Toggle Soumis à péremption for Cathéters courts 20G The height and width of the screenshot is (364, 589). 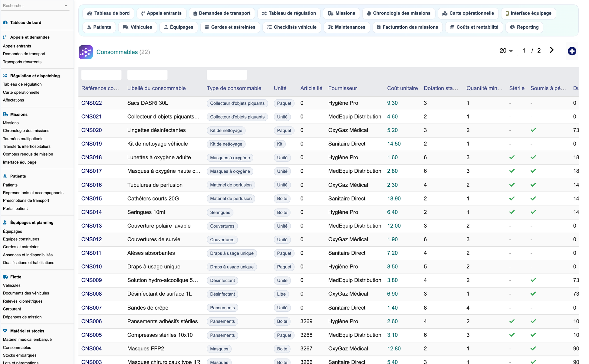533,198
